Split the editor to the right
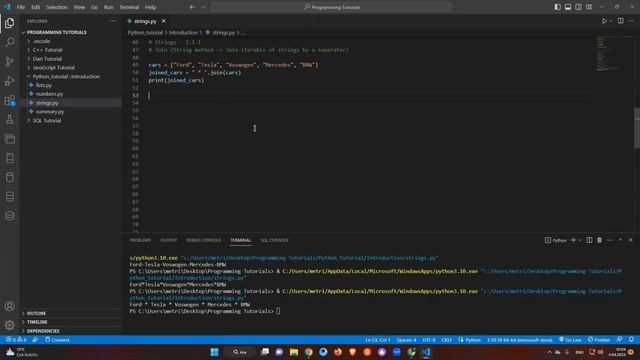640x360 pixels. click(620, 21)
